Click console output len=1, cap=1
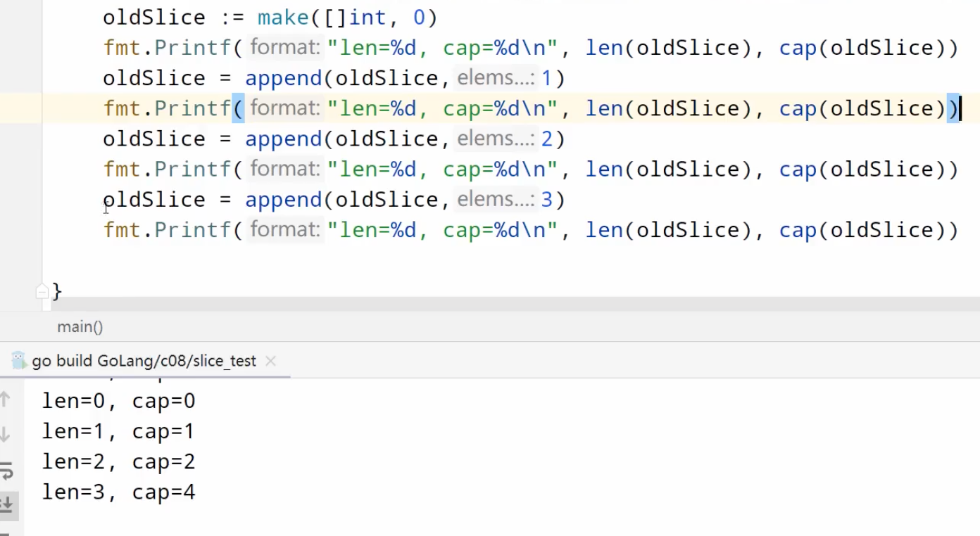The image size is (980, 536). pyautogui.click(x=118, y=431)
